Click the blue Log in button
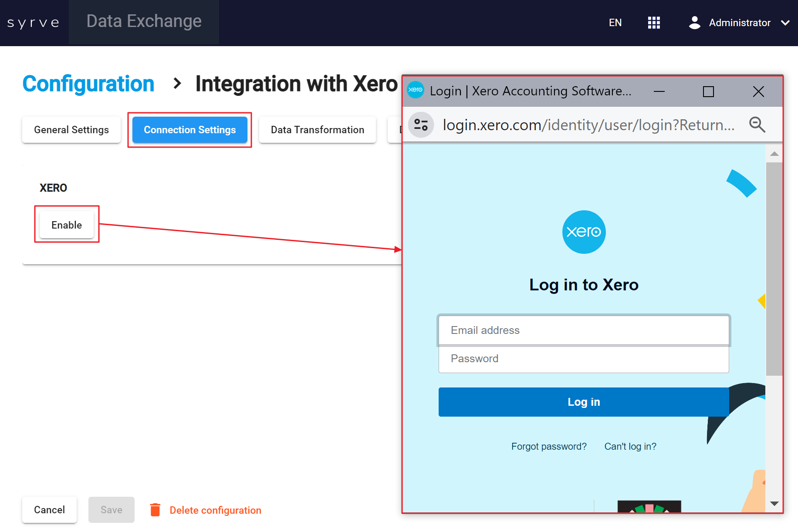Screen dimensions: 798x532 (583, 402)
